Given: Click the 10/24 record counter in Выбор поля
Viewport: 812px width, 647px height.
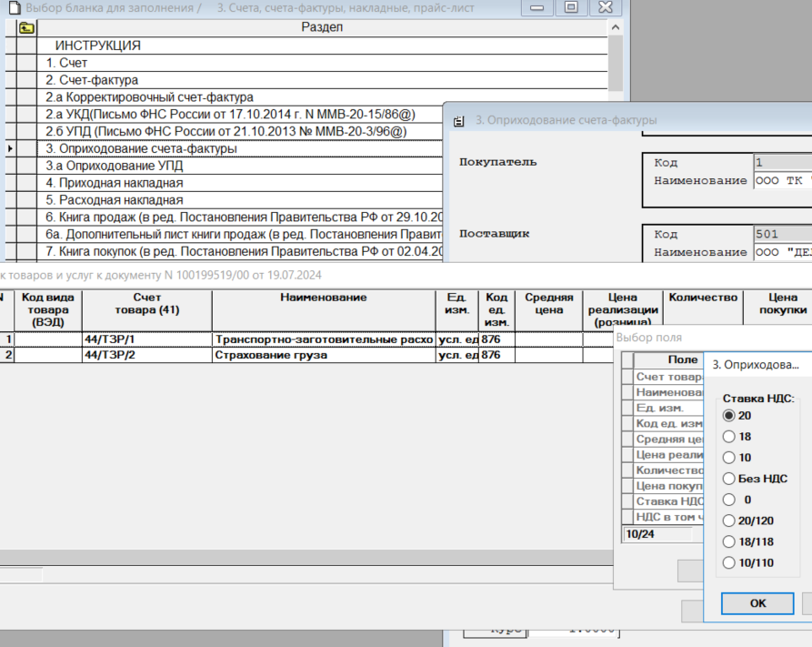Looking at the screenshot, I should (x=657, y=534).
